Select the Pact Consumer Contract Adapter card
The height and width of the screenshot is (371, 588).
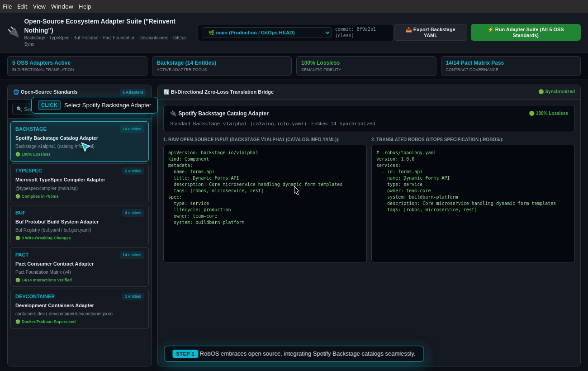point(80,267)
